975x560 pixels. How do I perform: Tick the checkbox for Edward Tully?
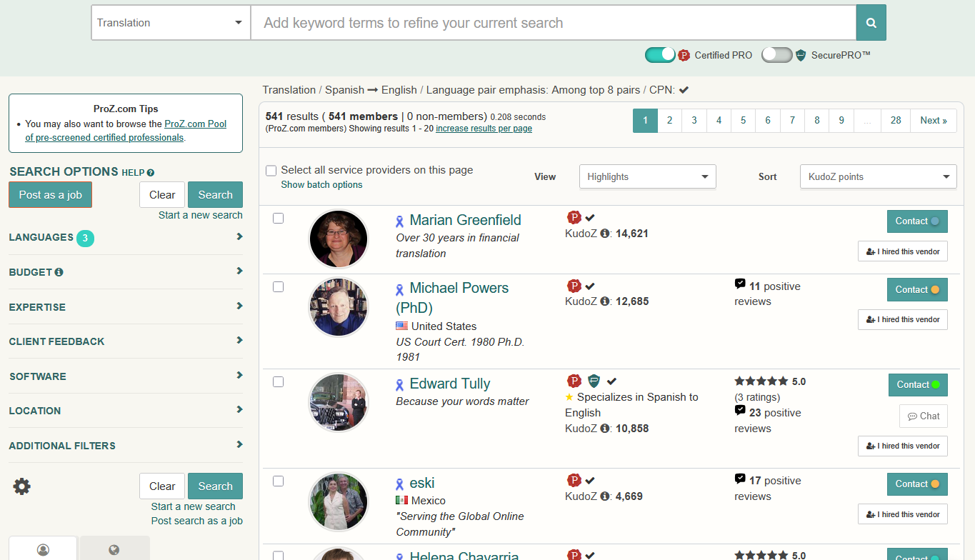[x=279, y=382]
